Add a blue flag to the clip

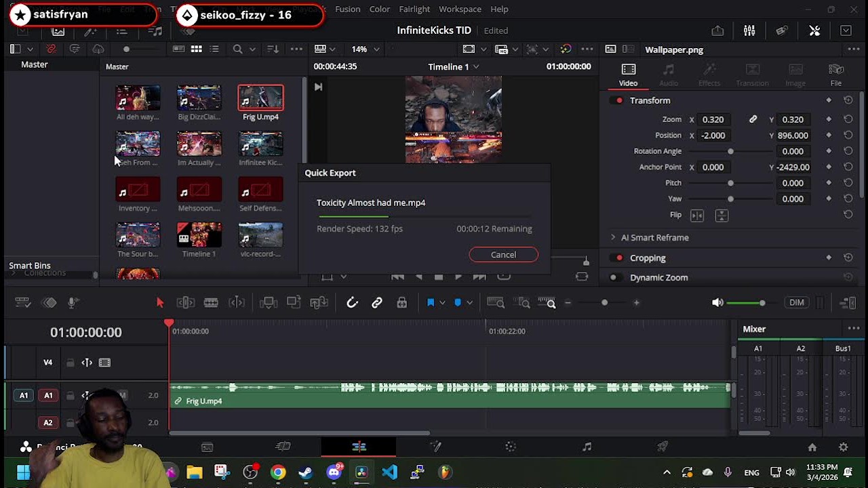click(x=430, y=303)
